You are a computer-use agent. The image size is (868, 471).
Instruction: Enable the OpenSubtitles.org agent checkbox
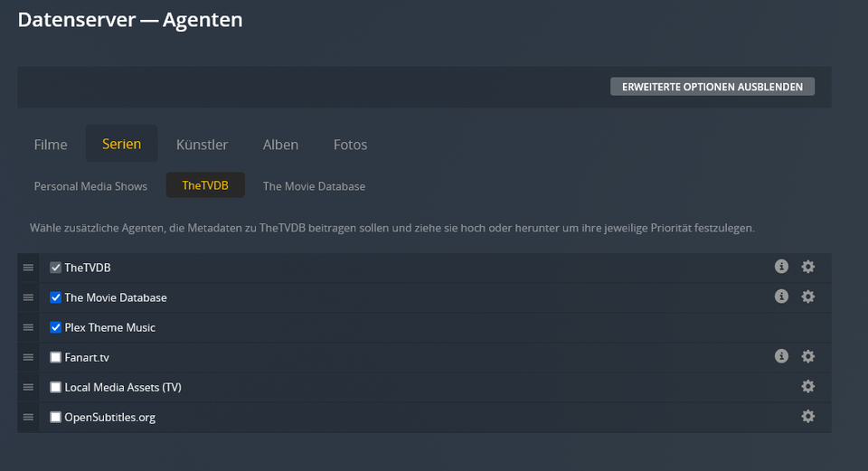tap(56, 417)
